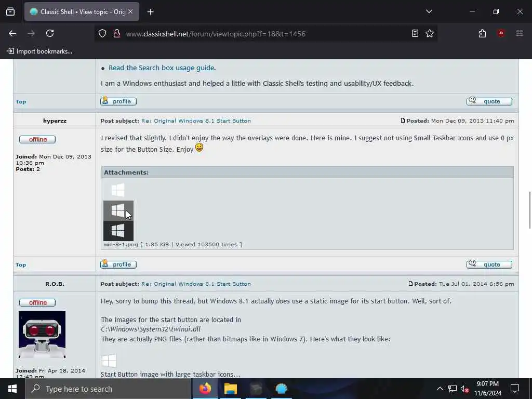The height and width of the screenshot is (399, 532).
Task: Click the R.O.B. robot avatar
Action: coord(42,335)
